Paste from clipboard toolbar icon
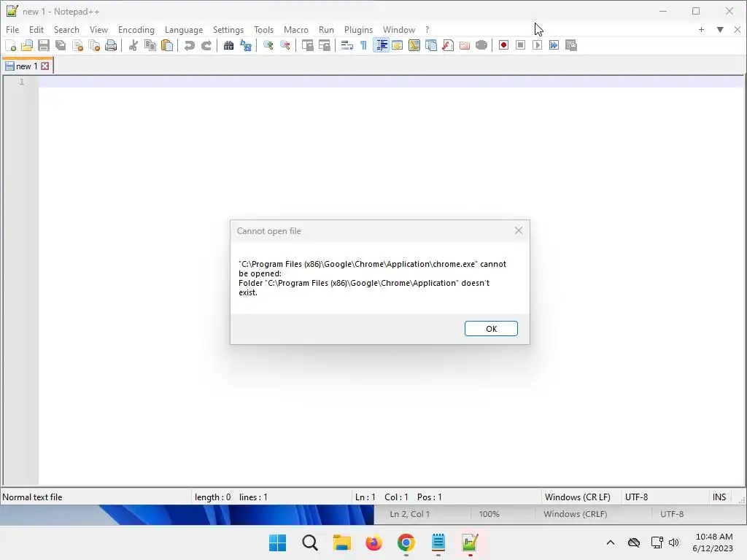 tap(167, 45)
